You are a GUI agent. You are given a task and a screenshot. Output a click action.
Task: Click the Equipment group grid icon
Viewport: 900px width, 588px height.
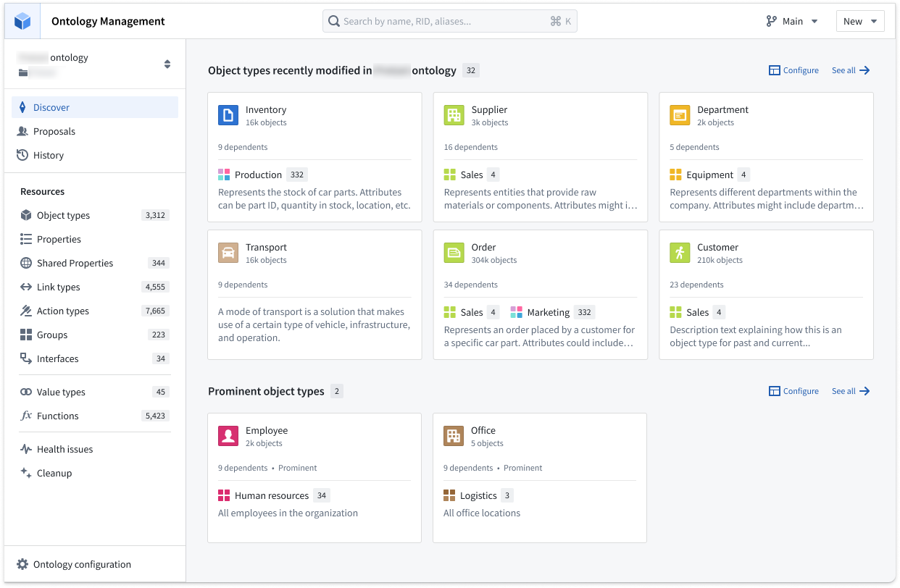(x=675, y=175)
